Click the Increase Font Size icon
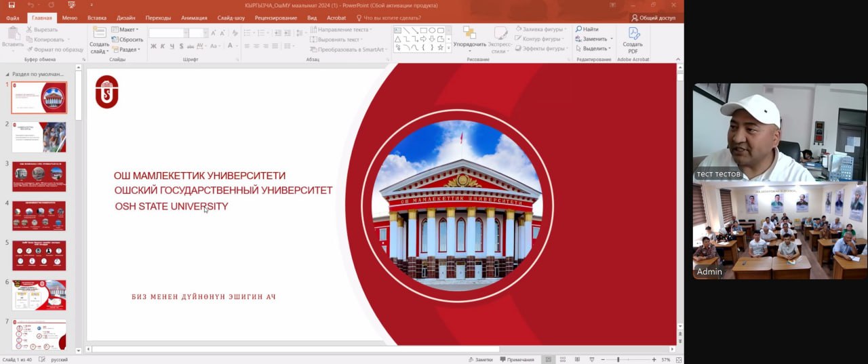This screenshot has width=868, height=364. tap(214, 33)
